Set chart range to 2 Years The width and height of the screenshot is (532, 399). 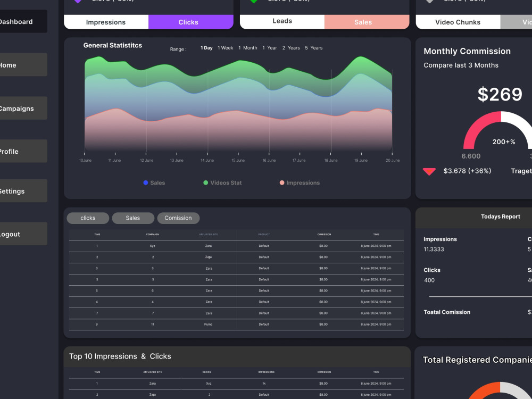tap(291, 48)
